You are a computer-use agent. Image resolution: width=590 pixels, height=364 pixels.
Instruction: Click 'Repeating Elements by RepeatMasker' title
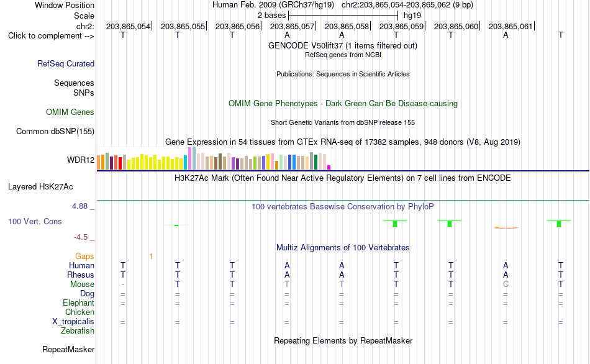[x=343, y=341]
